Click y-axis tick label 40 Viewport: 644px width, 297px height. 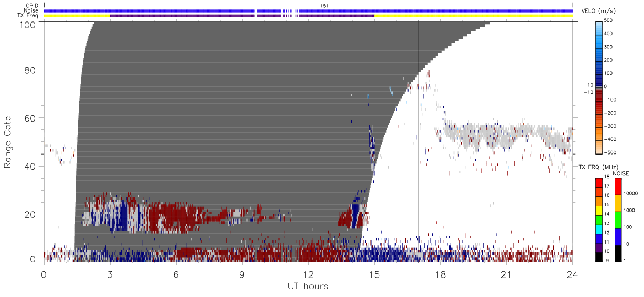pos(30,166)
